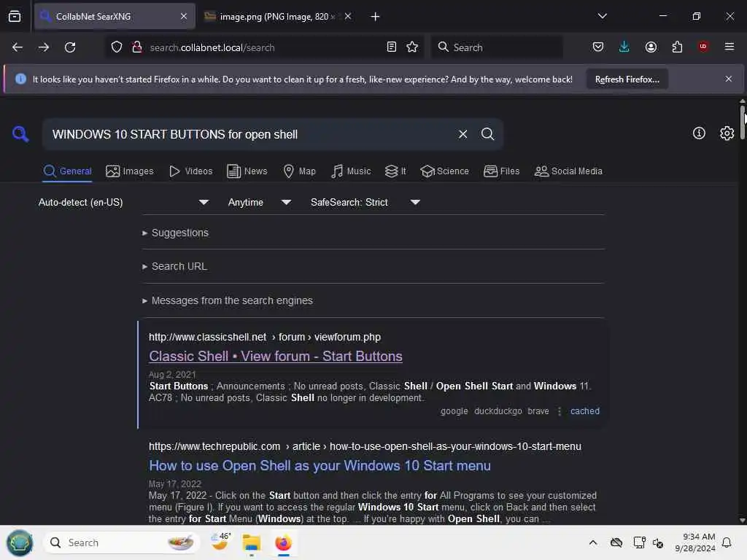
Task: Toggle reader view icon in address bar
Action: (x=392, y=47)
